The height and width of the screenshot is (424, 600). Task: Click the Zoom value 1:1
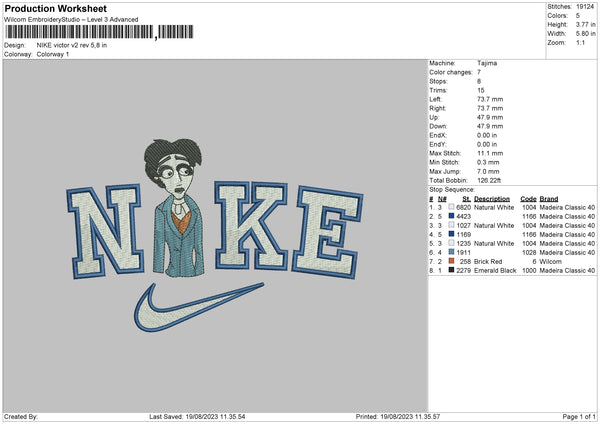tap(580, 42)
